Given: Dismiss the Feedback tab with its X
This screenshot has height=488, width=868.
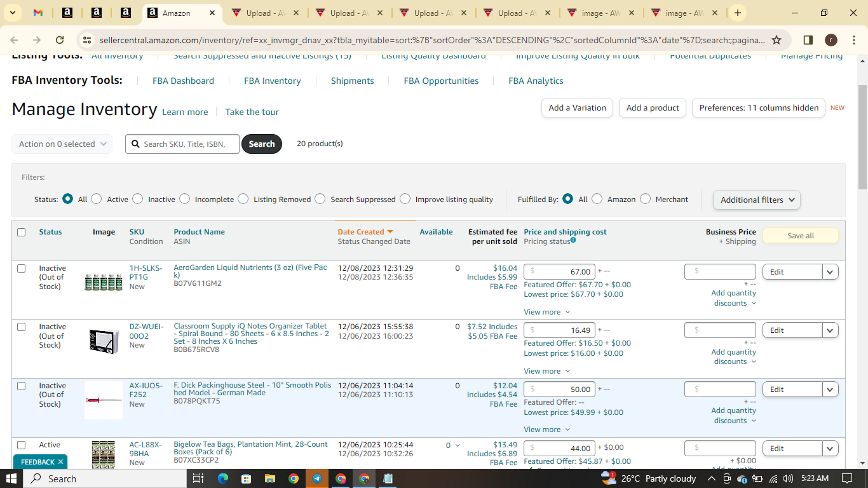Looking at the screenshot, I should [x=60, y=462].
